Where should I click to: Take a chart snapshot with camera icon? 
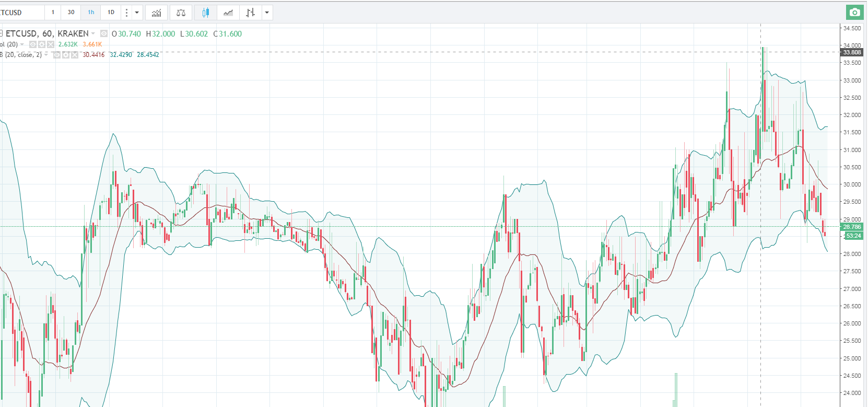coord(854,13)
